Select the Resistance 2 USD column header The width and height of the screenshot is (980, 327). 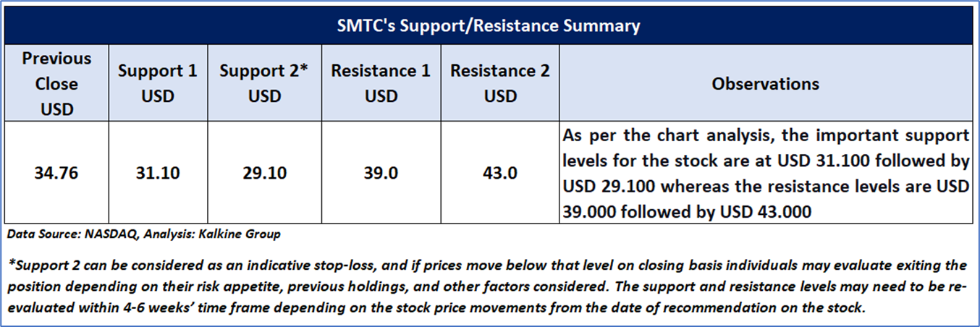[x=500, y=83]
